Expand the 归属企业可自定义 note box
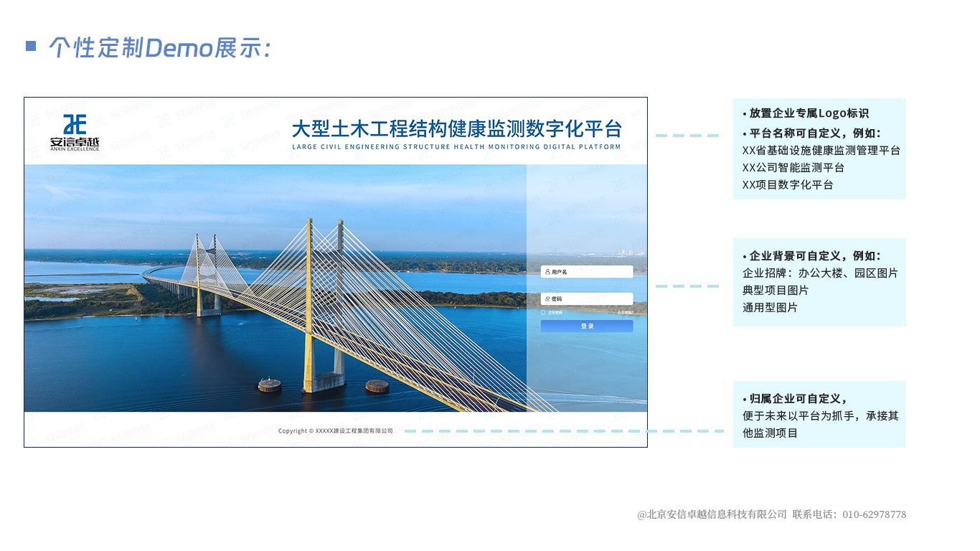Screen dimensions: 980x551 click(x=819, y=413)
